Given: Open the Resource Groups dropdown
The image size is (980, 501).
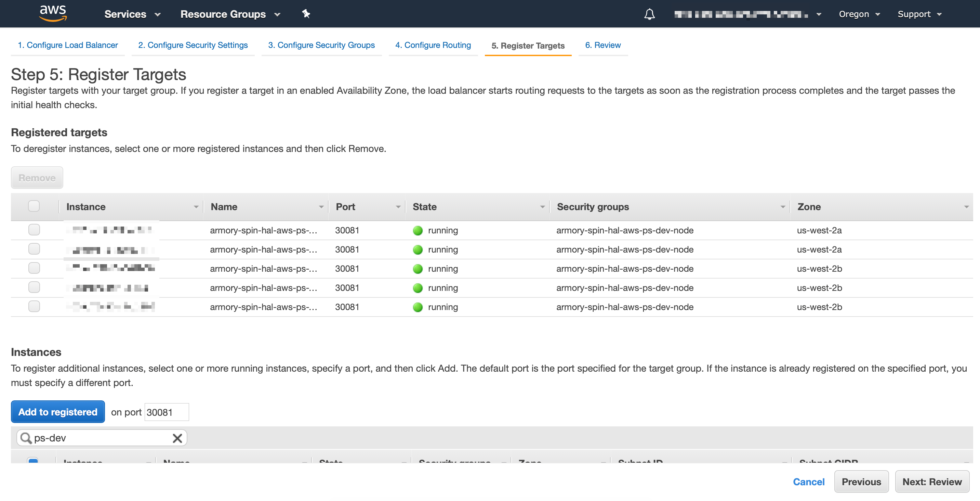Looking at the screenshot, I should [x=230, y=14].
